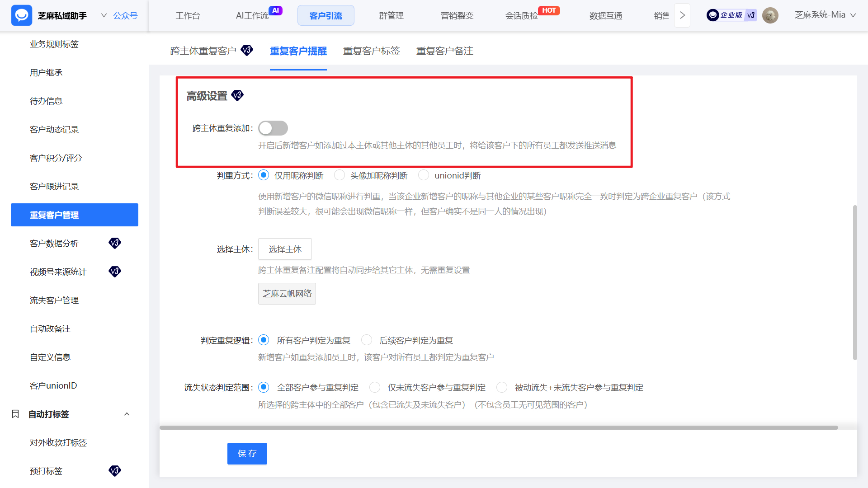Select 仅用昵称判断 radio option

(264, 175)
